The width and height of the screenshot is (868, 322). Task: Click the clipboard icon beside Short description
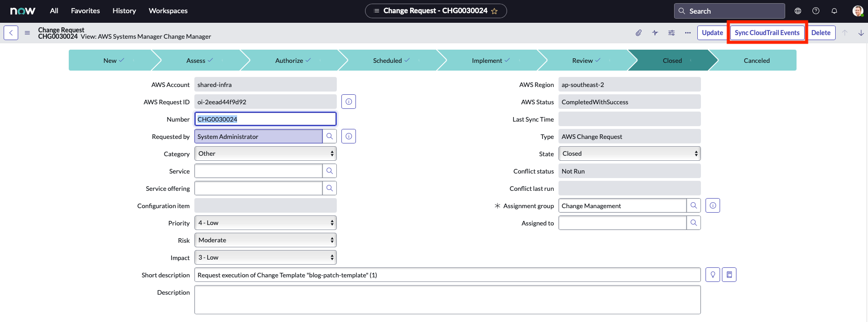click(x=729, y=275)
